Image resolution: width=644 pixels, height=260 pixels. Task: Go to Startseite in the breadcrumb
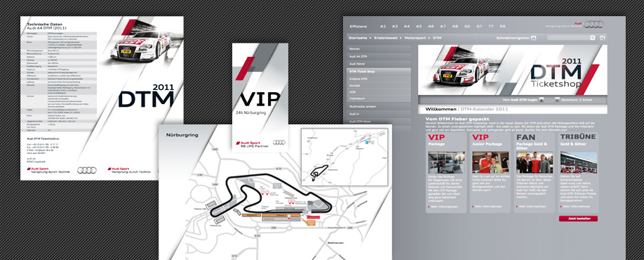[x=358, y=38]
